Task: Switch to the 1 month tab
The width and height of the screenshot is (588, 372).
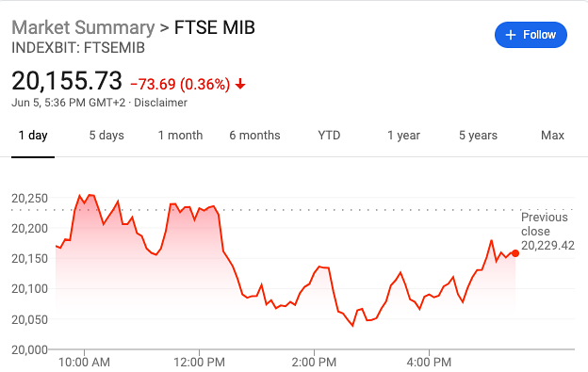Action: [180, 136]
